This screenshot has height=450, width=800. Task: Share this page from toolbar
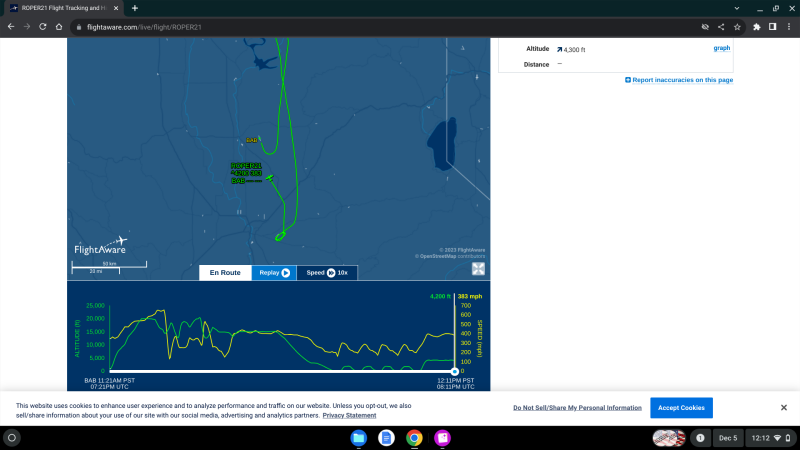721,27
